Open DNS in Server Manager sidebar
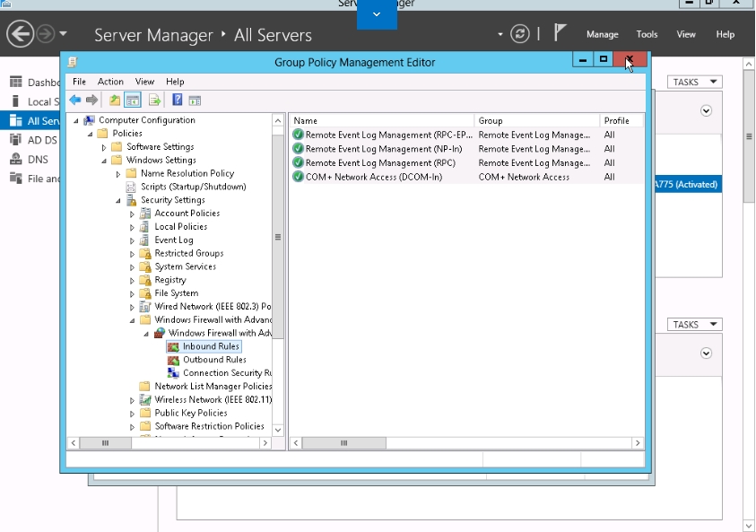Screen dimensions: 756x532 pos(38,159)
